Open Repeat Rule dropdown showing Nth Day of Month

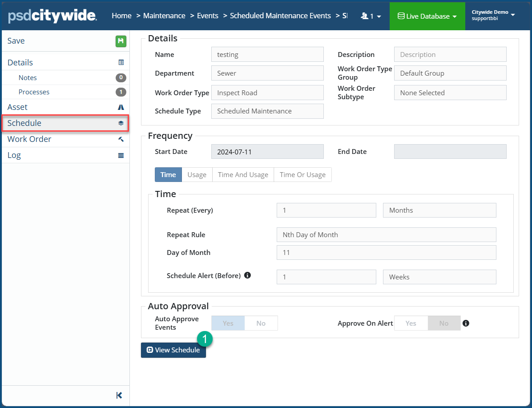point(387,234)
